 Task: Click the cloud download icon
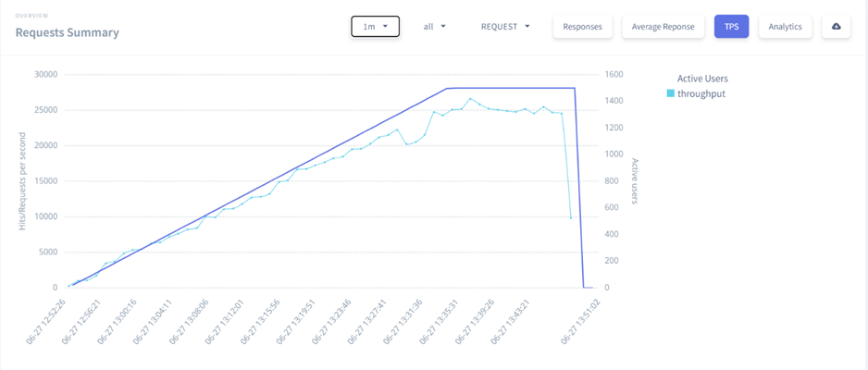point(836,27)
